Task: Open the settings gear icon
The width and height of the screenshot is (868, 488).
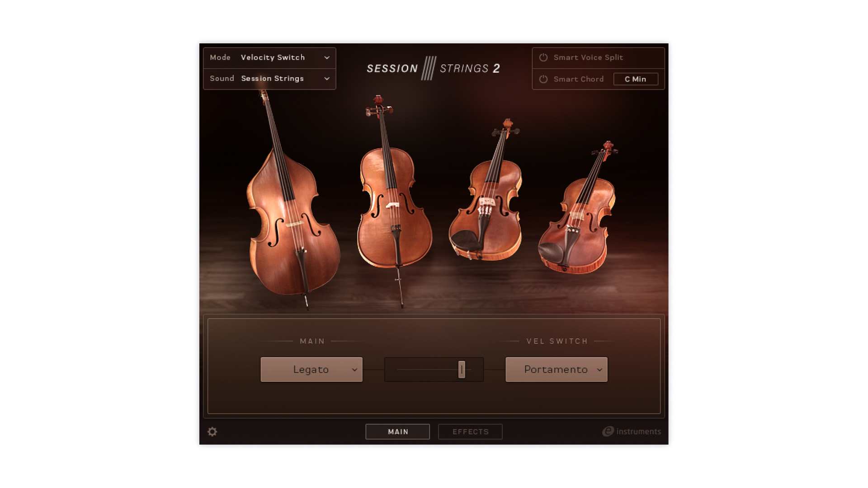Action: [x=212, y=432]
